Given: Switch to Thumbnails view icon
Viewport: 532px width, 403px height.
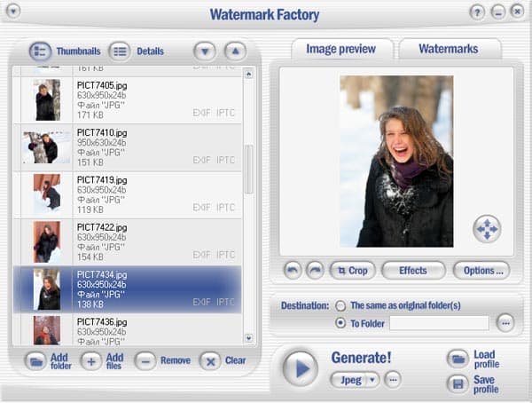Looking at the screenshot, I should coord(41,51).
